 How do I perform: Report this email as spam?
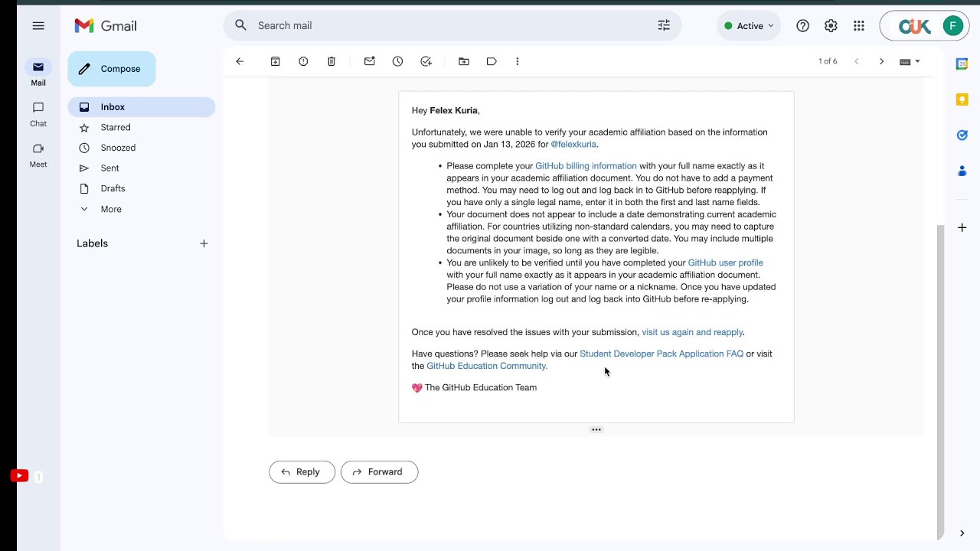pyautogui.click(x=303, y=61)
